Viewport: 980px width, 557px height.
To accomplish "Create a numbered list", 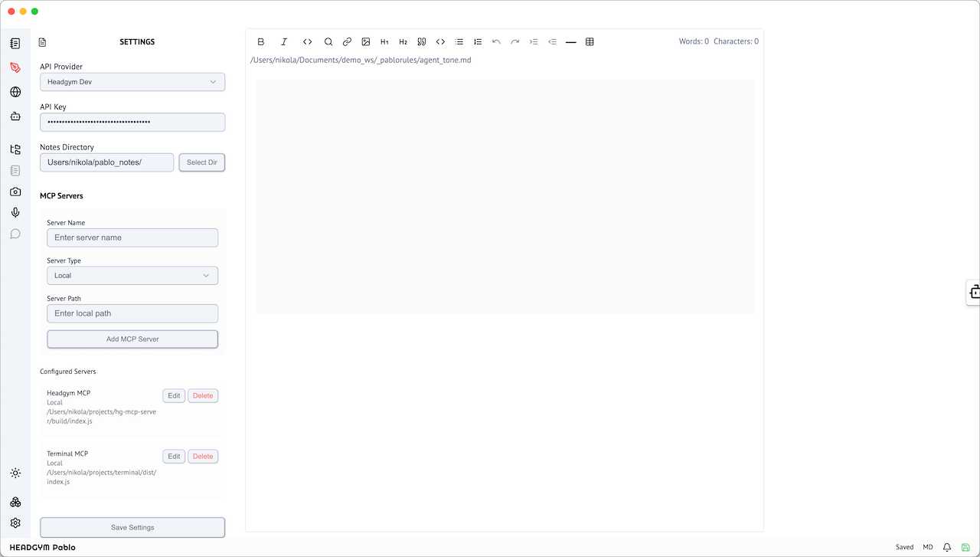I will [x=478, y=42].
